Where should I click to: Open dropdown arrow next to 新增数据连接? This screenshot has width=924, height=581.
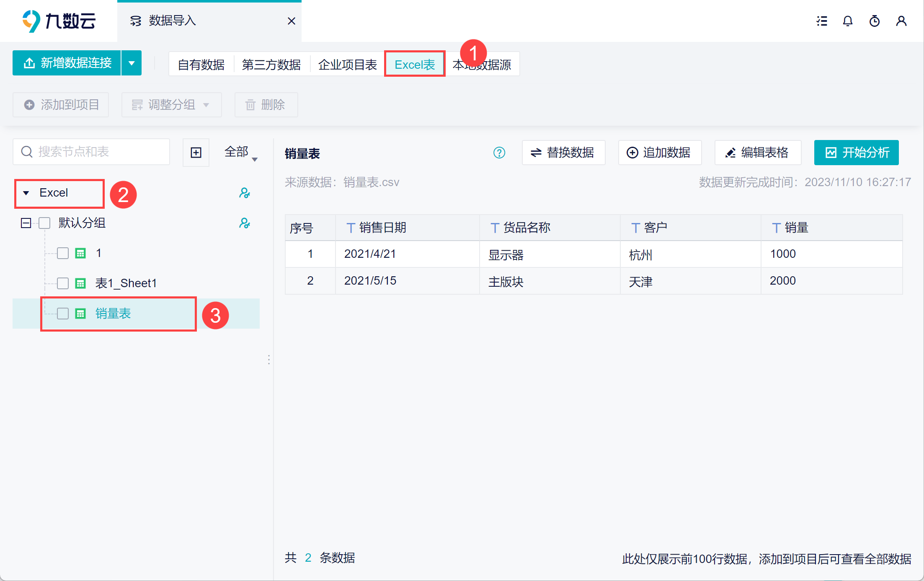point(132,63)
